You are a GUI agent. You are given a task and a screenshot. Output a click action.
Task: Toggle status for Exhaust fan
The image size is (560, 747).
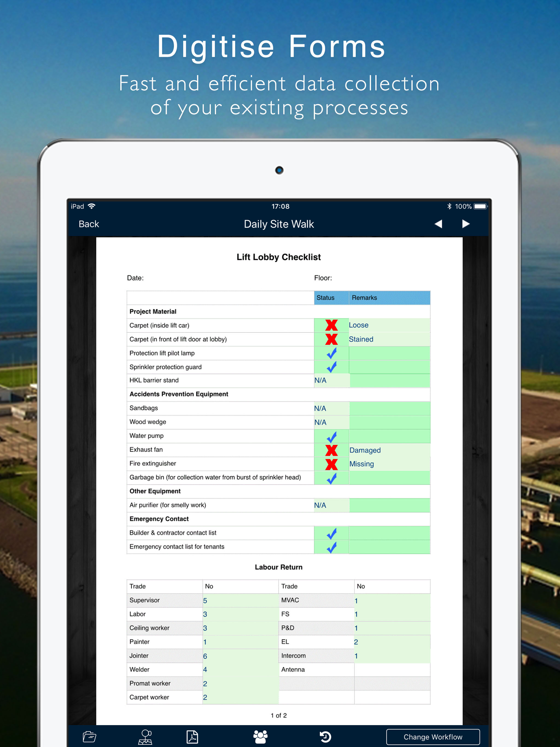pyautogui.click(x=331, y=450)
